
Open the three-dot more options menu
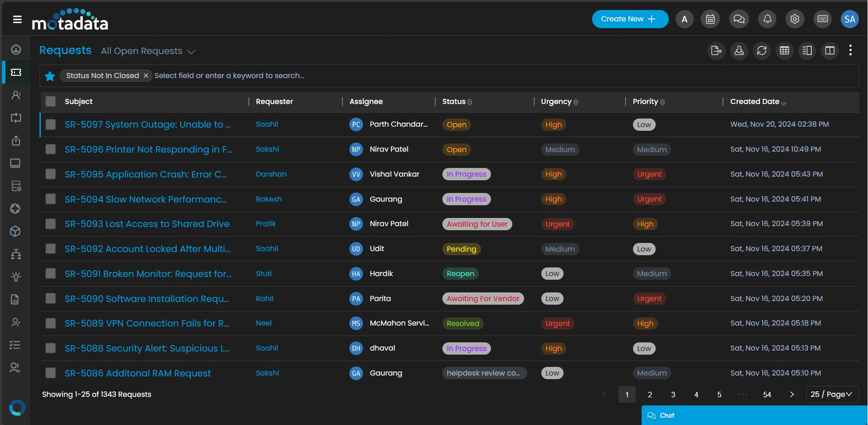coord(850,50)
